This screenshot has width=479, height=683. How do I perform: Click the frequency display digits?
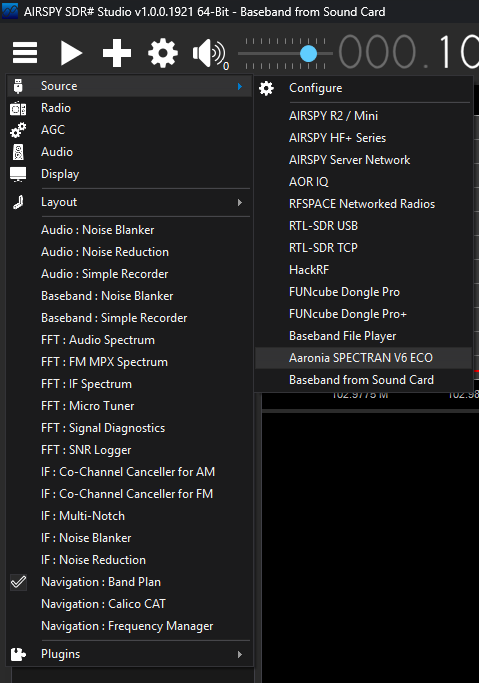(408, 52)
